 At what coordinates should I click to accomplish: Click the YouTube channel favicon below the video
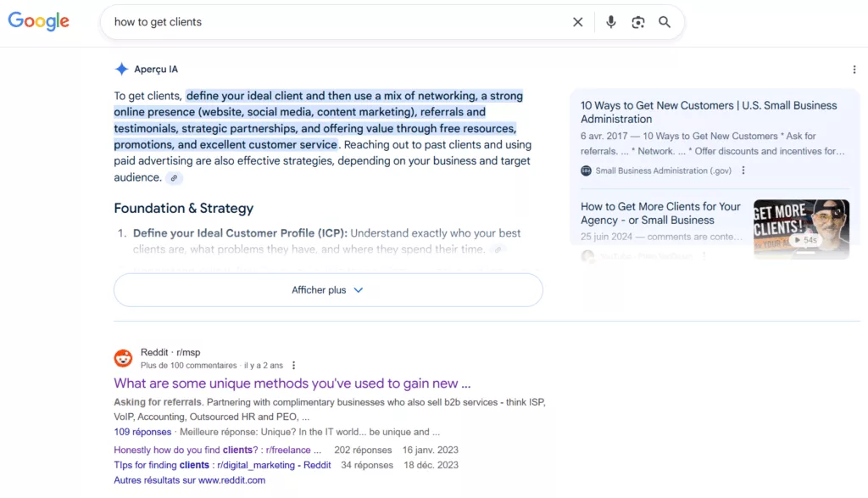588,257
